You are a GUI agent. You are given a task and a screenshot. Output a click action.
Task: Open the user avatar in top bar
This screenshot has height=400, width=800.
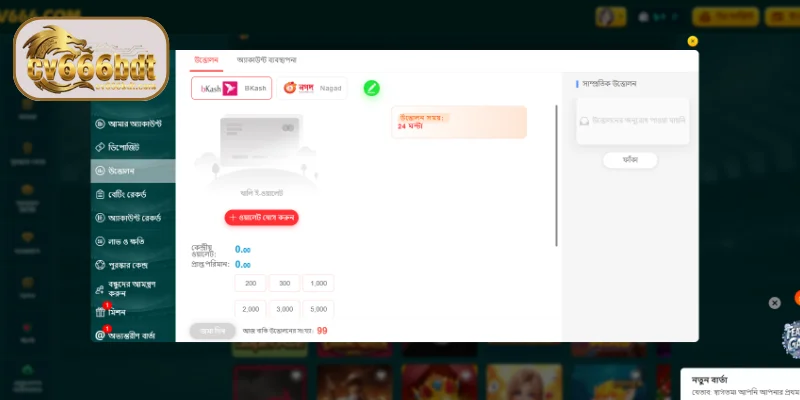tap(611, 17)
